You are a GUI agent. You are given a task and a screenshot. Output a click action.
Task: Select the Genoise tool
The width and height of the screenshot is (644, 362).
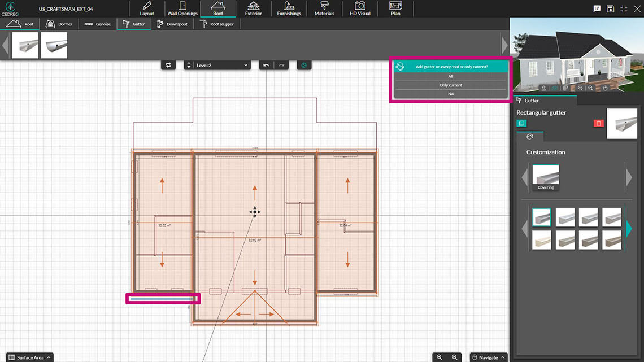[x=97, y=24]
